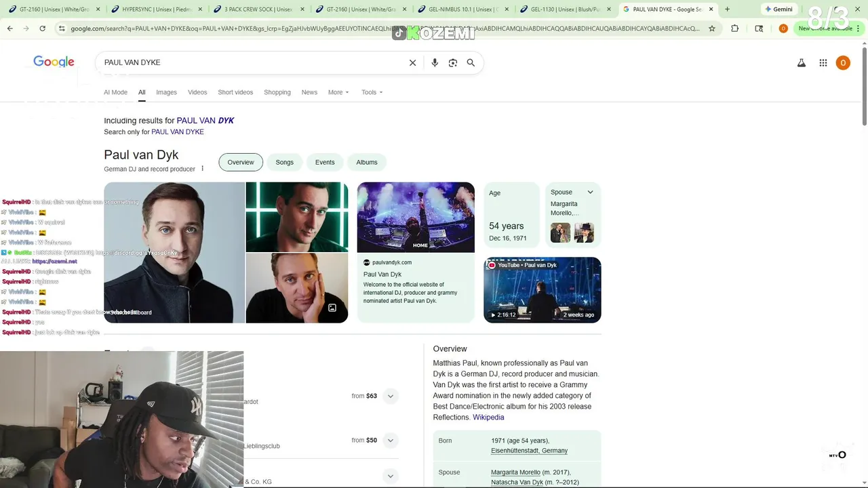Open Search Labs flask icon
The image size is (868, 488).
[x=801, y=63]
